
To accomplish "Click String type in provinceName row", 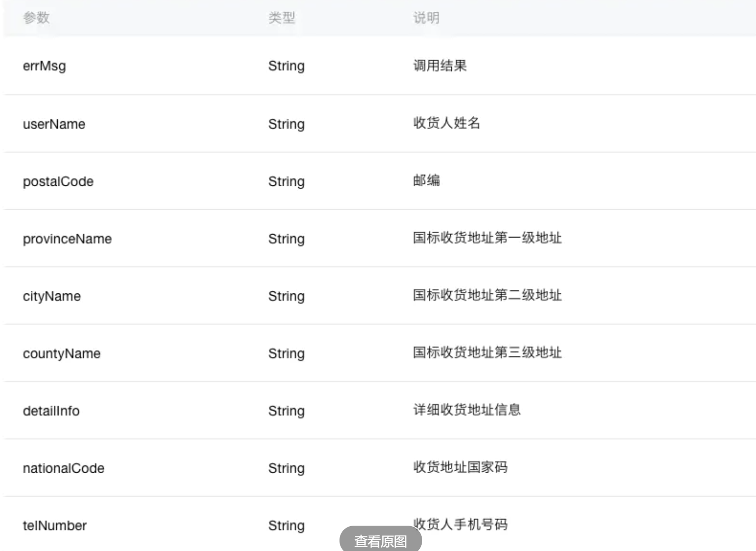I will 286,239.
